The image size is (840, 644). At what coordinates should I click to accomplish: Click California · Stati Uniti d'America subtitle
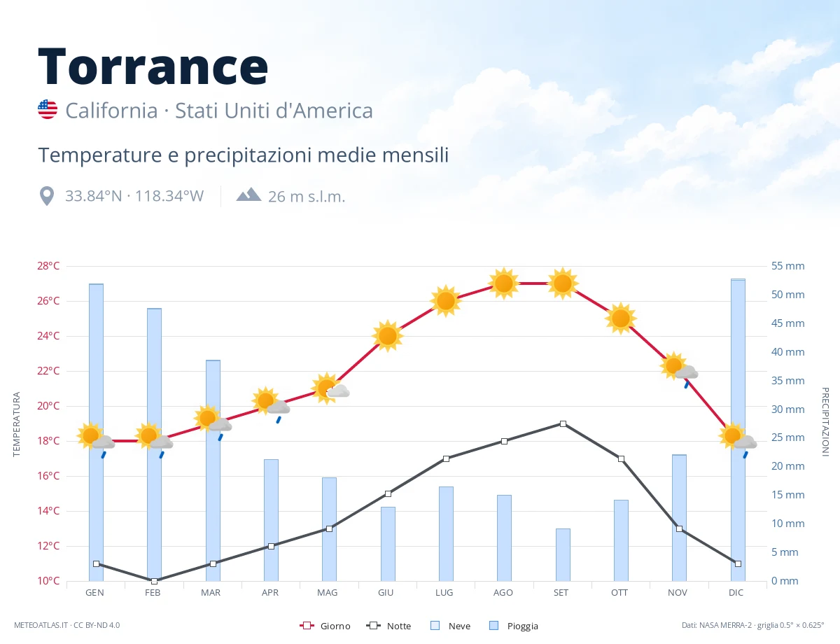click(219, 111)
